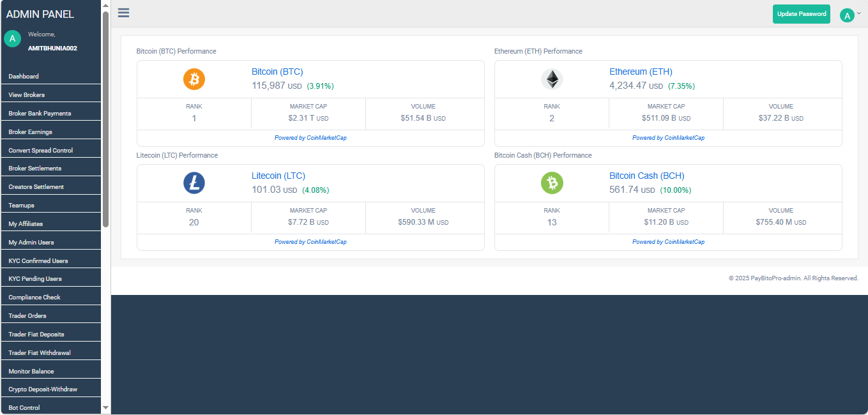Screen dimensions: 868x415
Task: Select Trader Fiat Deposits menu item
Action: point(36,333)
